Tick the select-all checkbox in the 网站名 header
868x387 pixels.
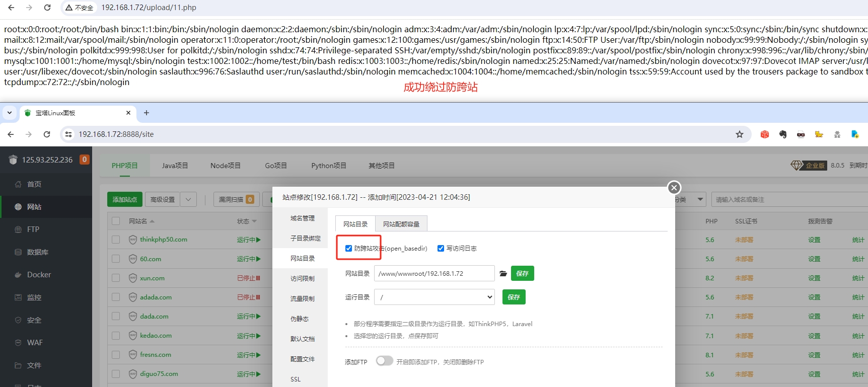coord(116,221)
